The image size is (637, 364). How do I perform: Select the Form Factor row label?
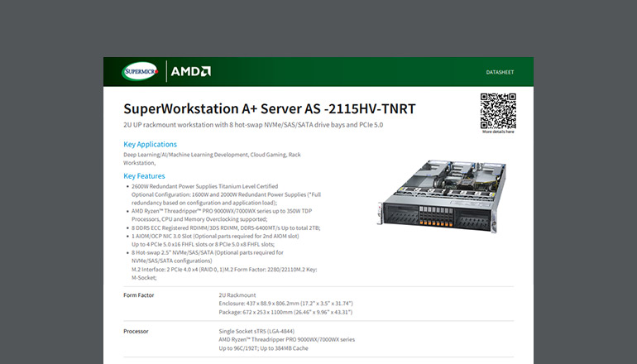click(141, 295)
